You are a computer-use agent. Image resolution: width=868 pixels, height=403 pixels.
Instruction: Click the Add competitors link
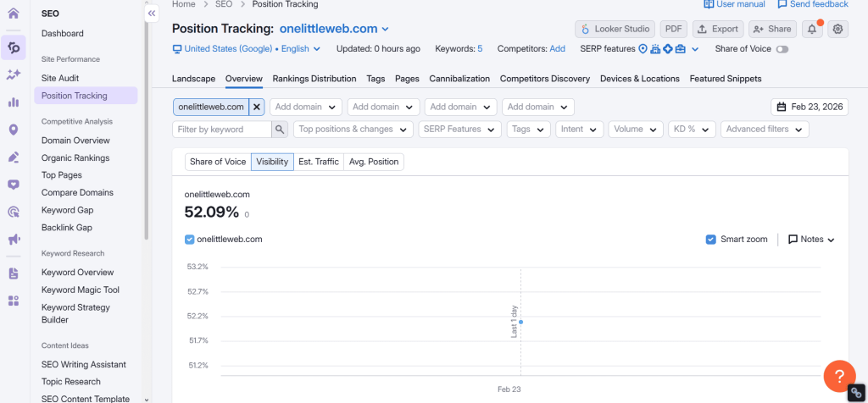pos(557,49)
